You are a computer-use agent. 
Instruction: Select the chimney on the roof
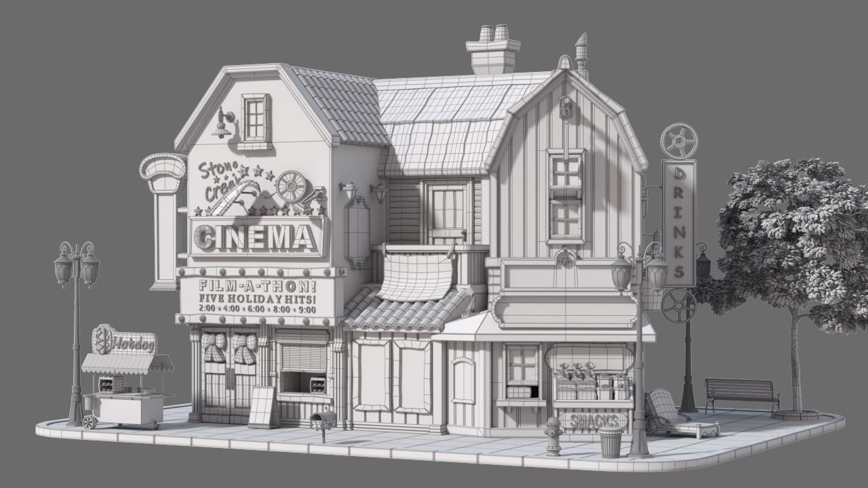pyautogui.click(x=493, y=50)
